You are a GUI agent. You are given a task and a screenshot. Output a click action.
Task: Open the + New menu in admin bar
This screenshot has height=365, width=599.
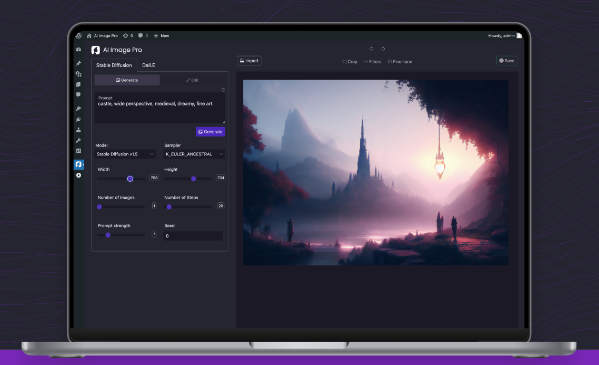162,36
